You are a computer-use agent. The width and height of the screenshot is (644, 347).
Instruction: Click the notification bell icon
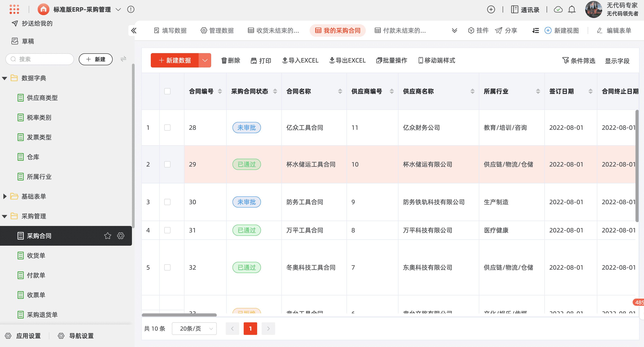(x=572, y=9)
